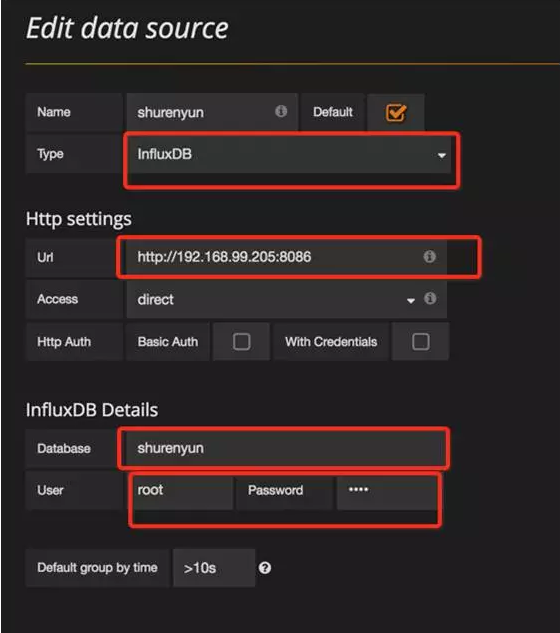Click the Default group by time field
This screenshot has width=560, height=633.
[214, 568]
